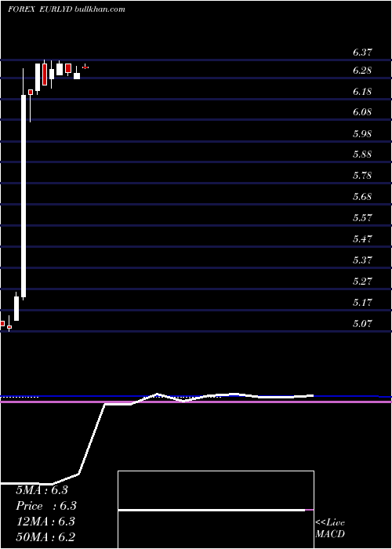Select the 5.78 price axis label

pos(362,176)
